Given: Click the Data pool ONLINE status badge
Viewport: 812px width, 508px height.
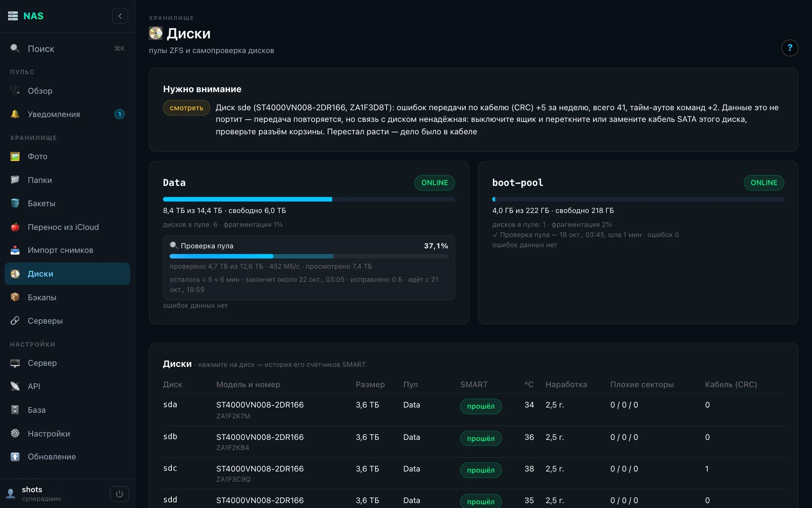Looking at the screenshot, I should (435, 183).
